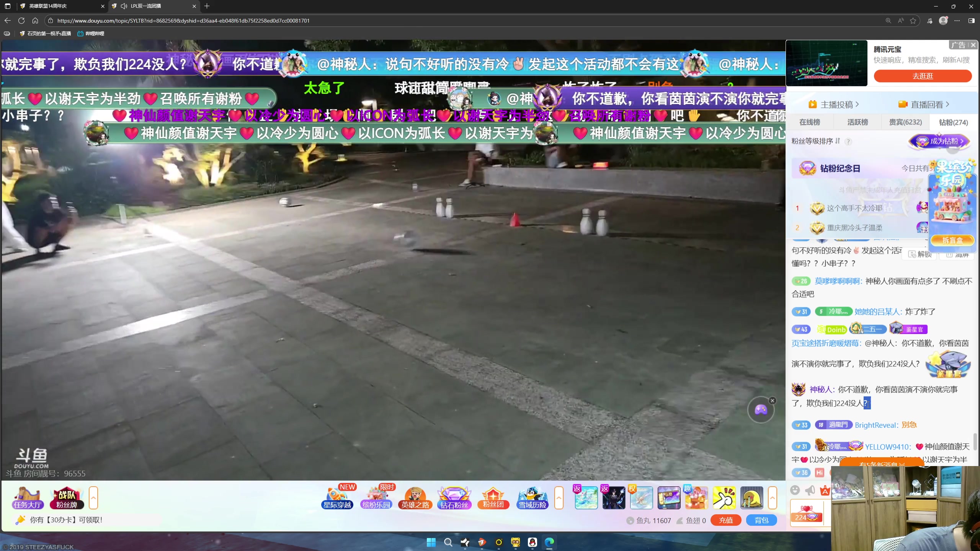This screenshot has width=980, height=551.
Task: Click 解锁 to unlock chat scrolling
Action: tap(920, 254)
